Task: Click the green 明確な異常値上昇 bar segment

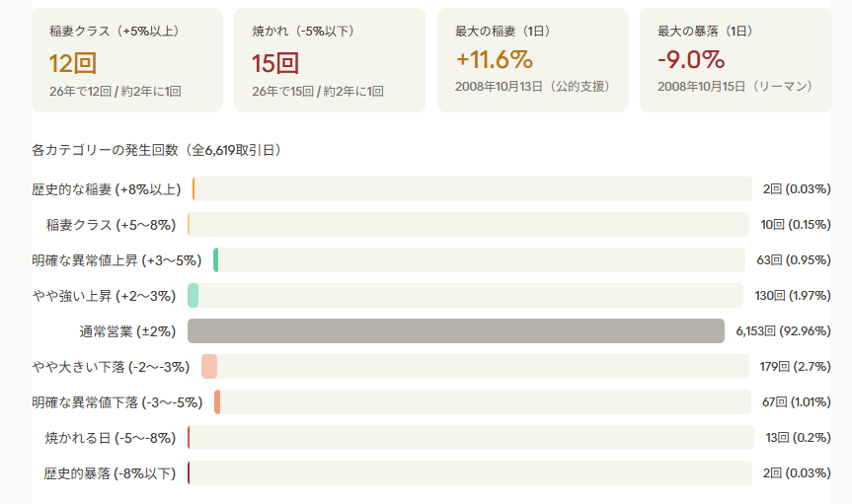Action: tap(215, 260)
